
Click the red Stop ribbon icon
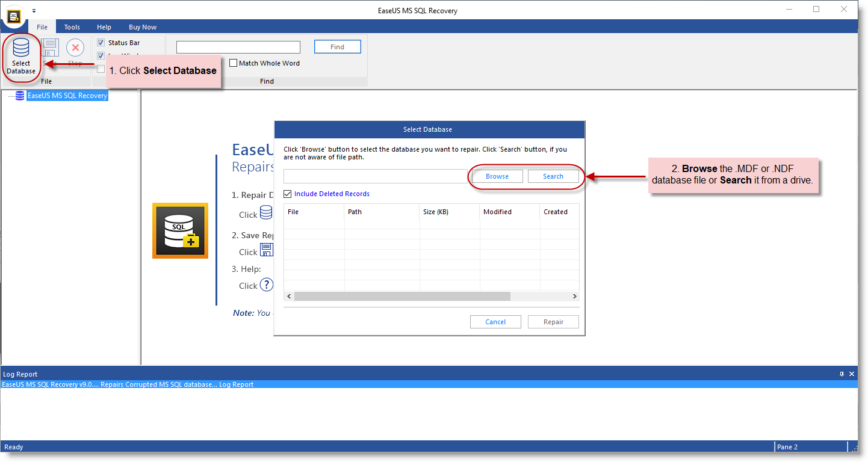(75, 48)
